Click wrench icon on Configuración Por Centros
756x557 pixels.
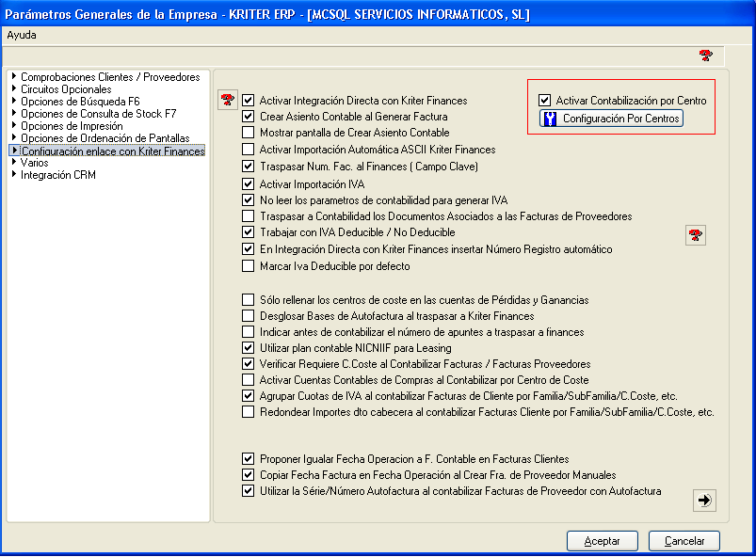point(550,119)
